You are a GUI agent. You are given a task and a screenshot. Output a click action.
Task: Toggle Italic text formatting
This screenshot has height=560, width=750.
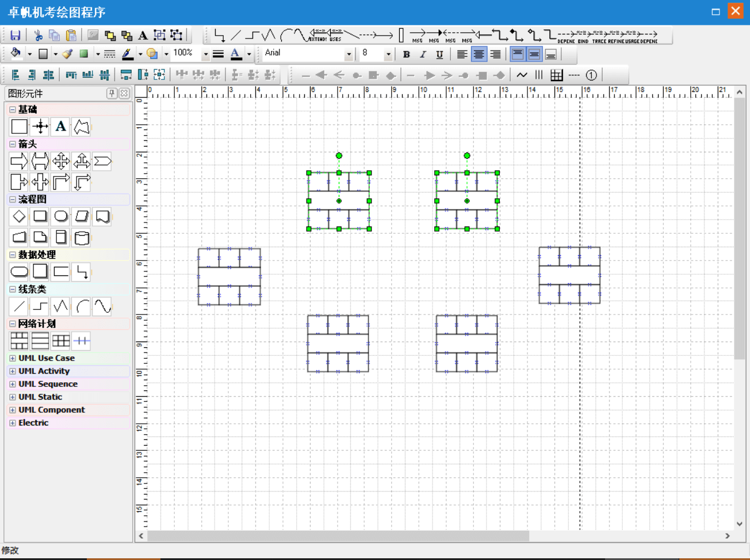423,55
